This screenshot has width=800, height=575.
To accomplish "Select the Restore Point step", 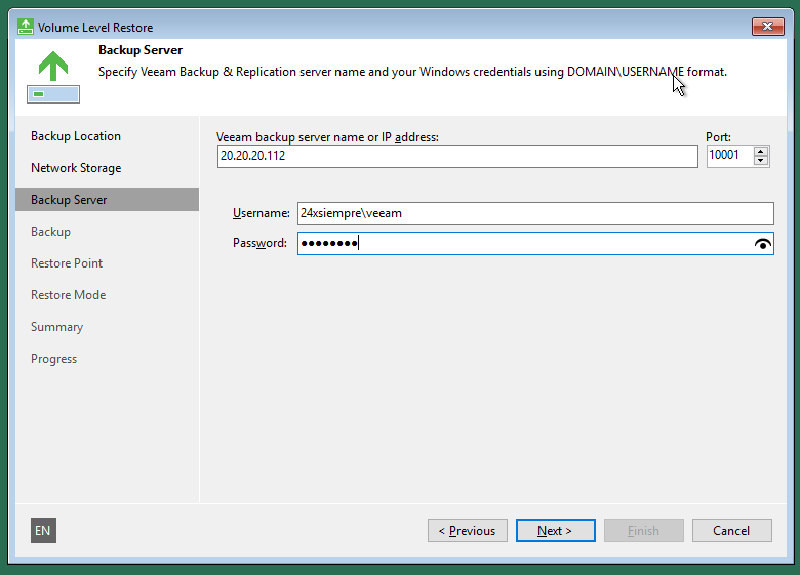I will pyautogui.click(x=67, y=263).
